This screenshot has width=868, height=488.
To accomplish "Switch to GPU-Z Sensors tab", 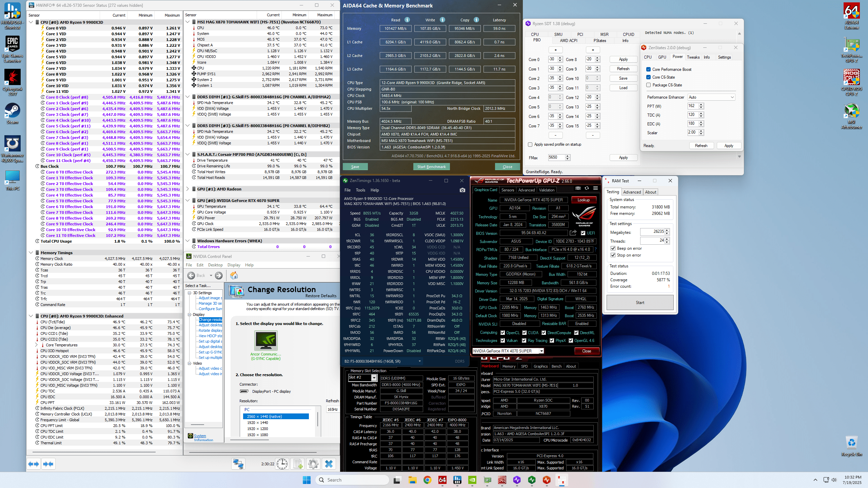I will pos(508,190).
